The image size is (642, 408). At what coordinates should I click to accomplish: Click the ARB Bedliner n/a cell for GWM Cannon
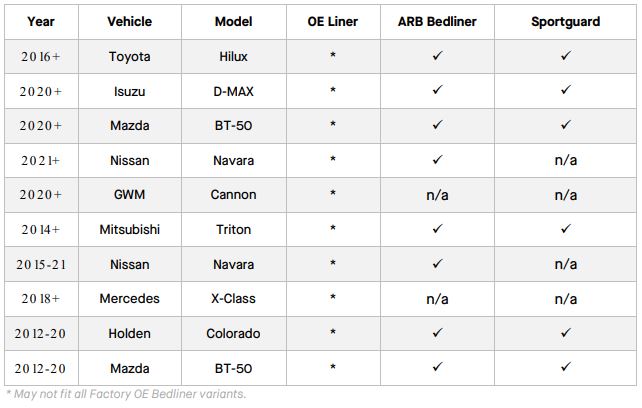coord(437,195)
